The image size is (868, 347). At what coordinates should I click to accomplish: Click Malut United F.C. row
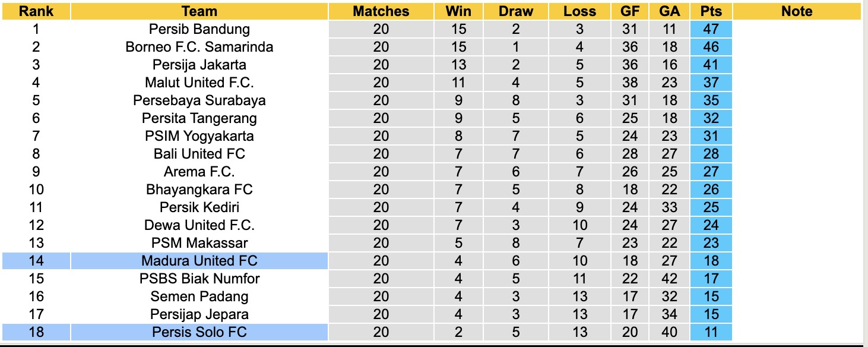point(199,83)
